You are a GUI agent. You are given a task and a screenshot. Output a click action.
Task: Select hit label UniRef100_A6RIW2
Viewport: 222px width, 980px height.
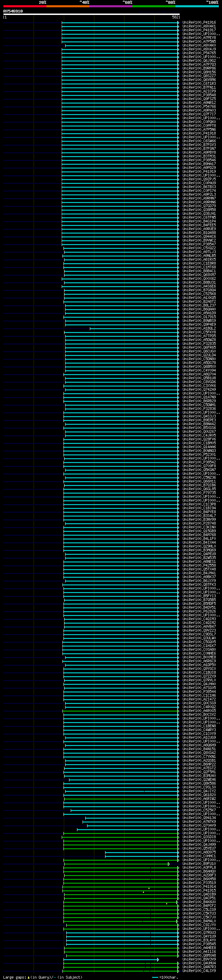(199, 799)
